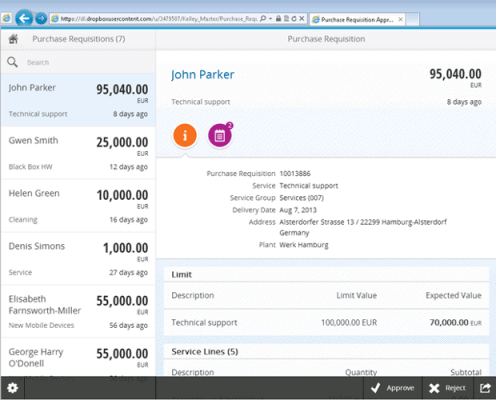This screenshot has width=496, height=400.
Task: Click the security lock icon in the address bar
Action: tap(278, 19)
